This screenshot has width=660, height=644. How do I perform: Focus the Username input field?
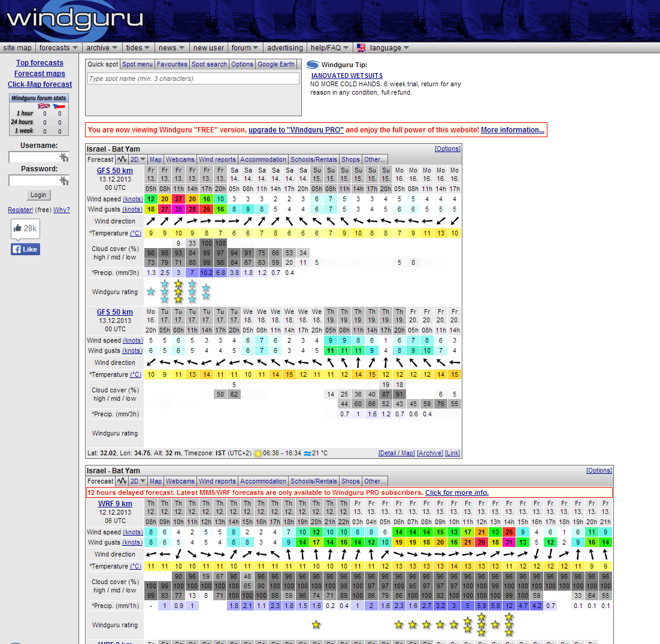coord(39,158)
